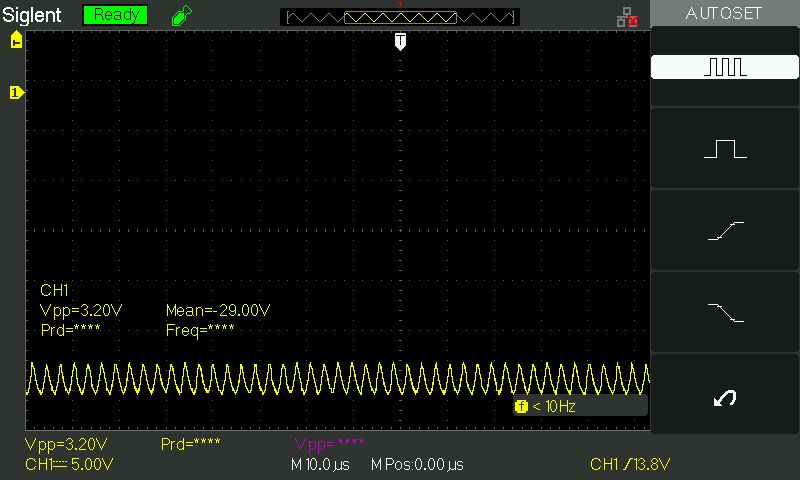The width and height of the screenshot is (800, 480).
Task: Click the 'M Pos:0.00µs' position readout
Action: [x=417, y=465]
